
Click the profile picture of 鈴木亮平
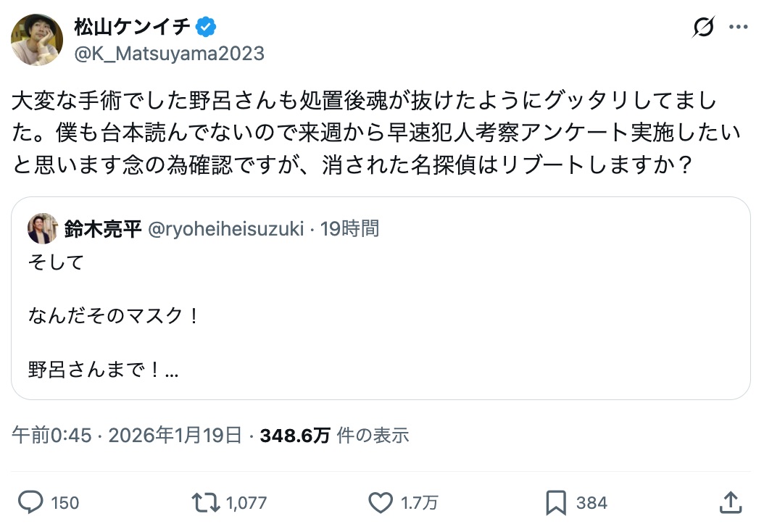[42, 228]
